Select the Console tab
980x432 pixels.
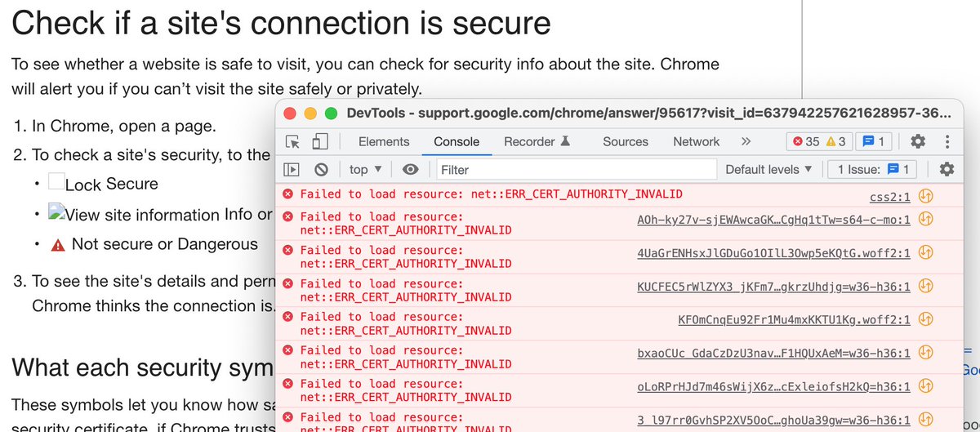coord(457,141)
